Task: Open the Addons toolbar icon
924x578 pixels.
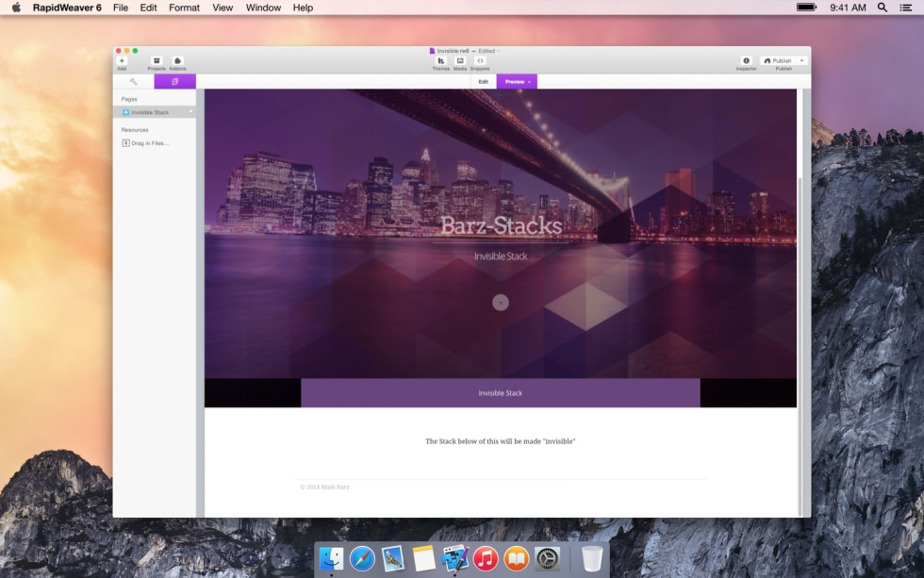Action: 177,60
